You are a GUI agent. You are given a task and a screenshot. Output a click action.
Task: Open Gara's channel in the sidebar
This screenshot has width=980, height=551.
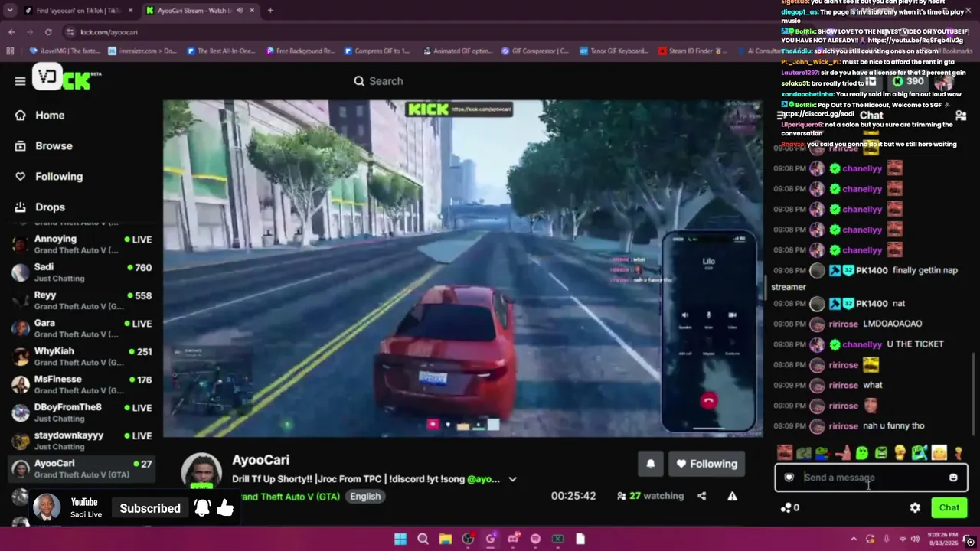click(80, 328)
